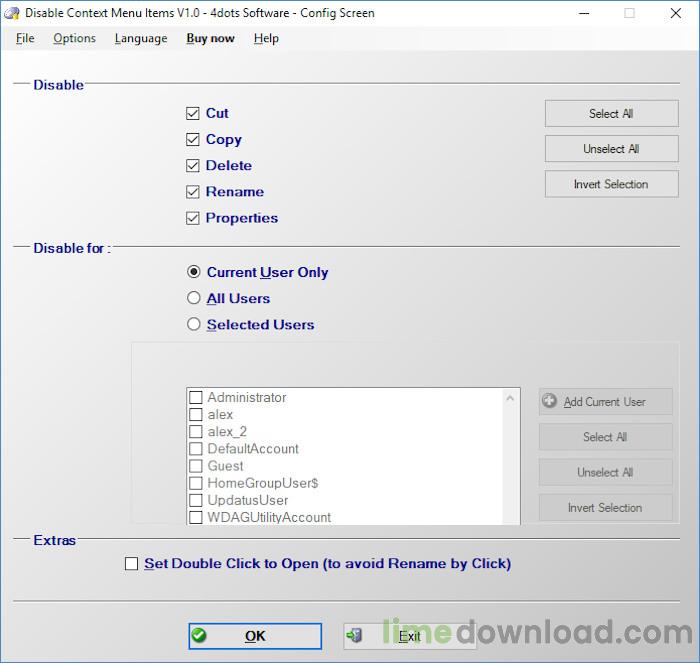This screenshot has width=700, height=663.
Task: Choose Selected Users radio button
Action: 194,324
